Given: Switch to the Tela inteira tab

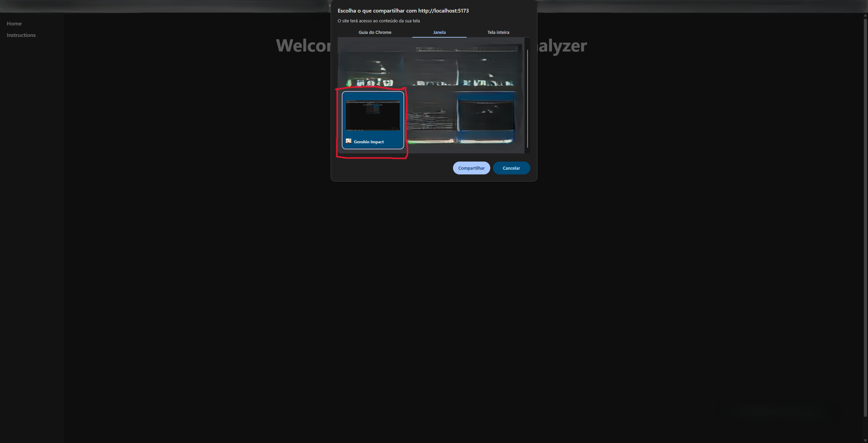Looking at the screenshot, I should pos(498,32).
